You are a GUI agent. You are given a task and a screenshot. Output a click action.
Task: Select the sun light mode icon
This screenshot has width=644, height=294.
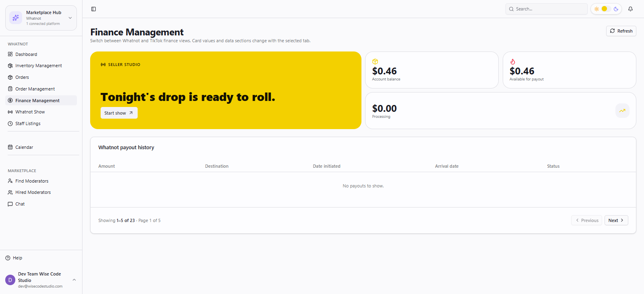click(597, 9)
